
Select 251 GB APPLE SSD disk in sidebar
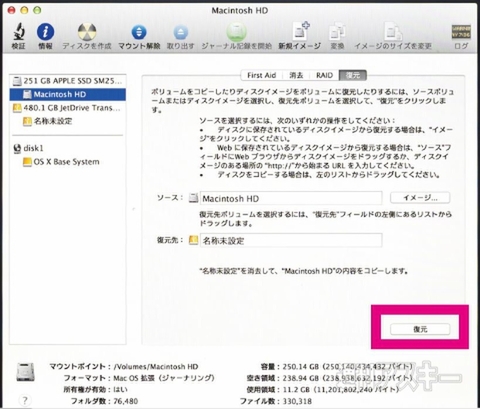tap(68, 81)
